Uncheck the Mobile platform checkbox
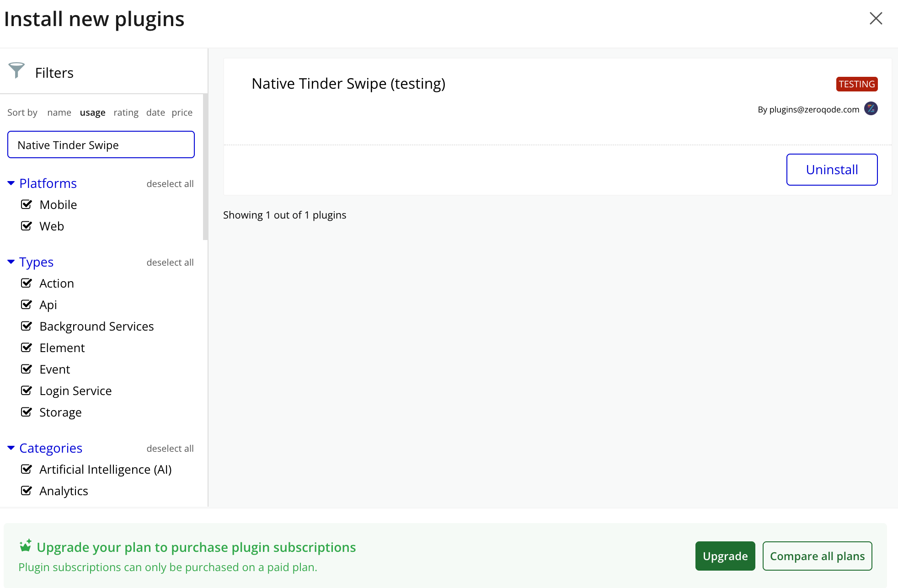 pyautogui.click(x=27, y=204)
